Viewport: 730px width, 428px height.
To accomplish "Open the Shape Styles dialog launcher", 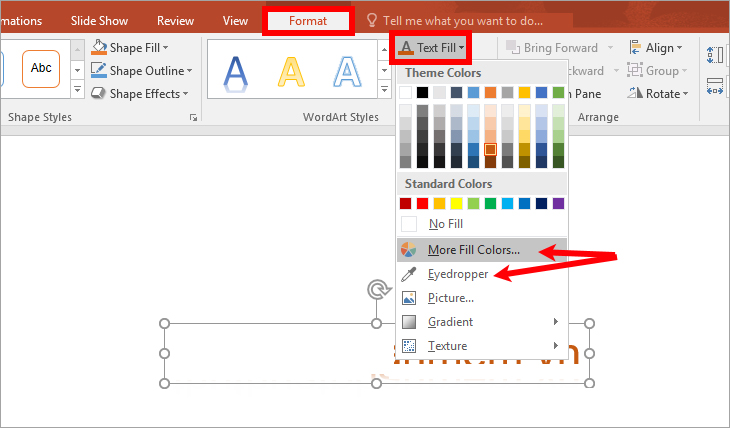I will point(193,118).
